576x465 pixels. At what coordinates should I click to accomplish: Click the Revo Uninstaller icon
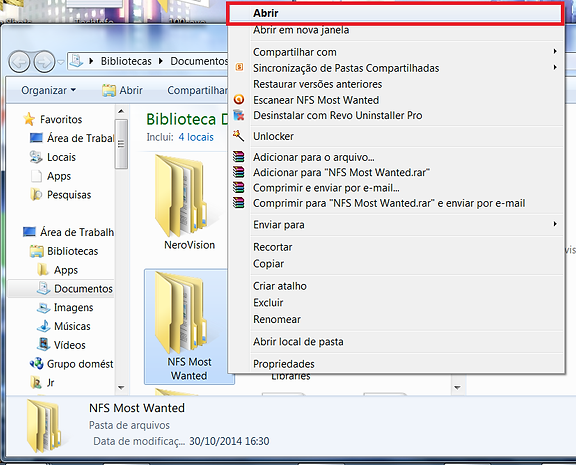[x=239, y=115]
